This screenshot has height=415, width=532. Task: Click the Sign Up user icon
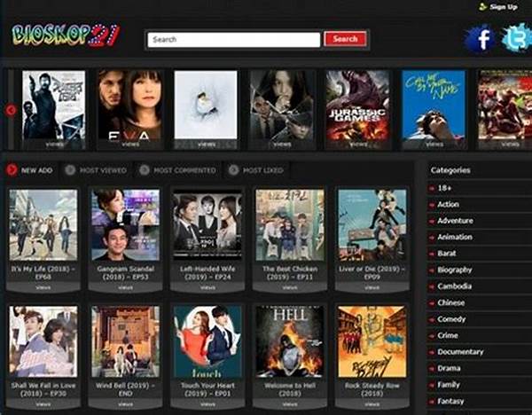click(482, 7)
